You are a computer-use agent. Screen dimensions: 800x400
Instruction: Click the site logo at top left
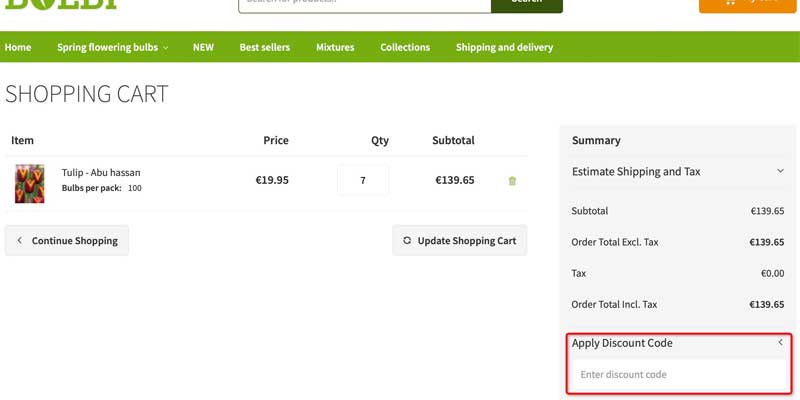tap(62, 3)
